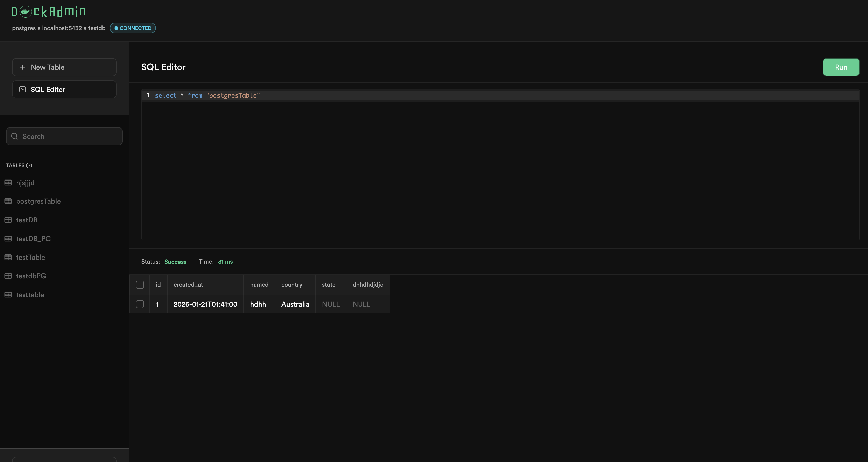868x462 pixels.
Task: Click the "postgresTable" string in the query
Action: tap(233, 95)
